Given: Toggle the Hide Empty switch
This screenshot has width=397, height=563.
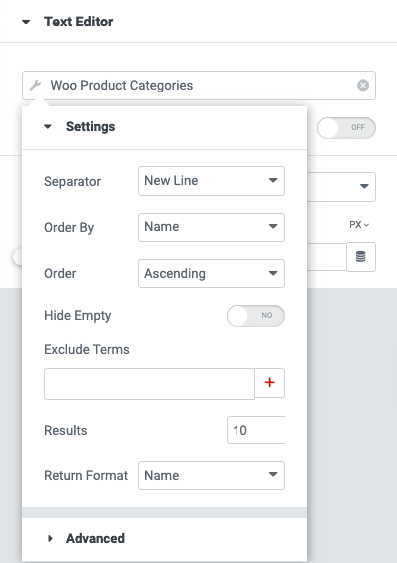Looking at the screenshot, I should tap(256, 316).
